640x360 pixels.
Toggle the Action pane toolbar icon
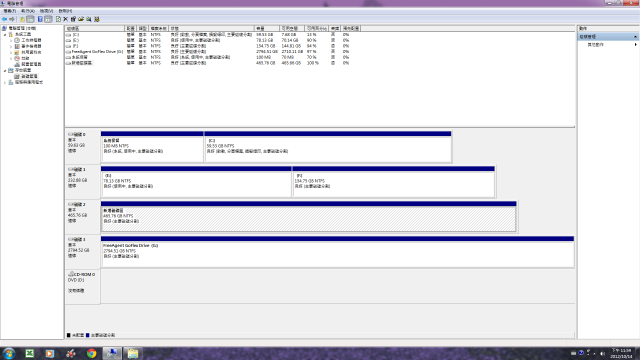(x=48, y=19)
